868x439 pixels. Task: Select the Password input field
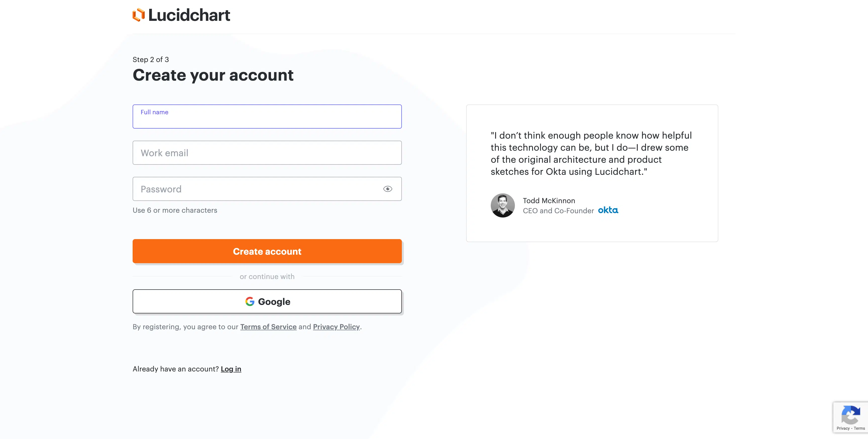click(x=256, y=189)
